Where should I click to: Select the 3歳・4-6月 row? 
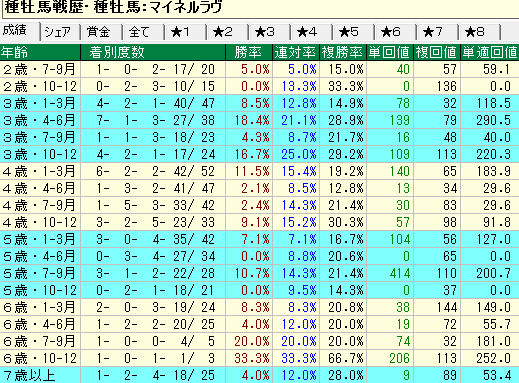coord(259,120)
